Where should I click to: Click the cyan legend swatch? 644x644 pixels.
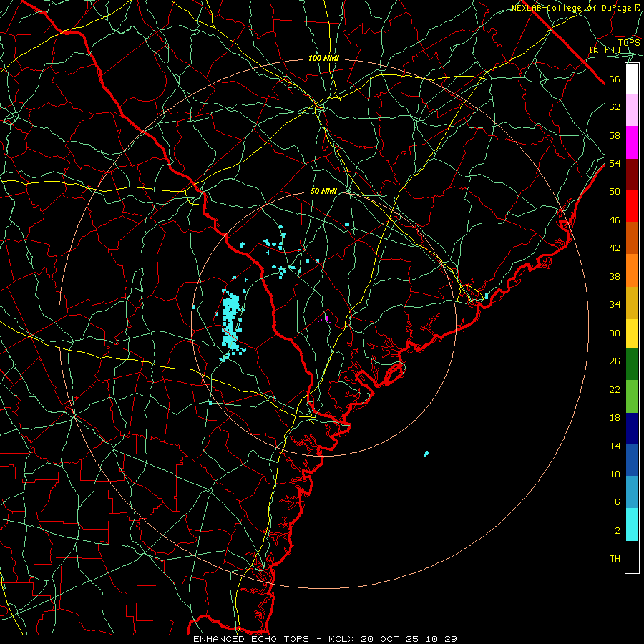tap(632, 525)
